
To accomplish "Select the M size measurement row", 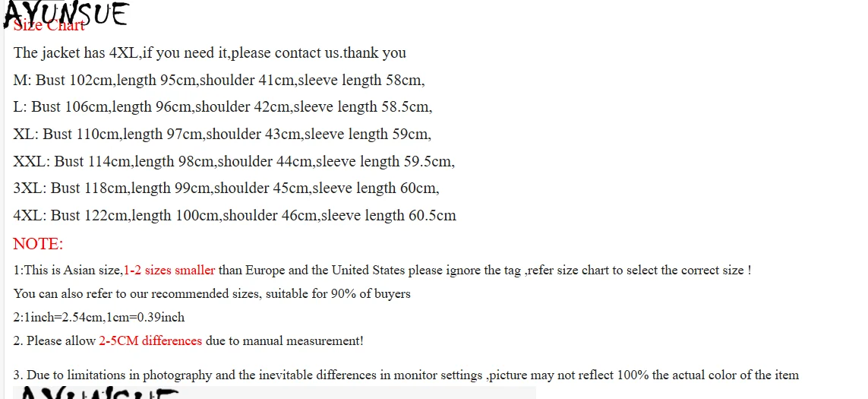I will pos(219,80).
